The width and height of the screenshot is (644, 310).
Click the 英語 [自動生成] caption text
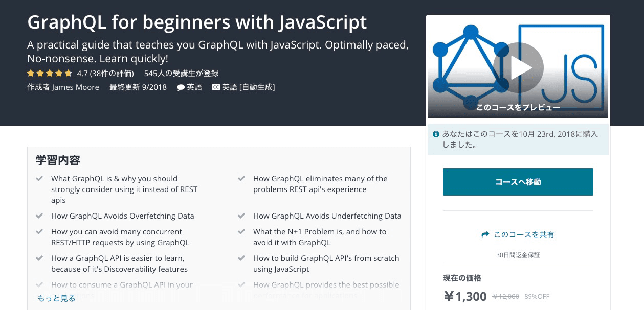pyautogui.click(x=248, y=87)
